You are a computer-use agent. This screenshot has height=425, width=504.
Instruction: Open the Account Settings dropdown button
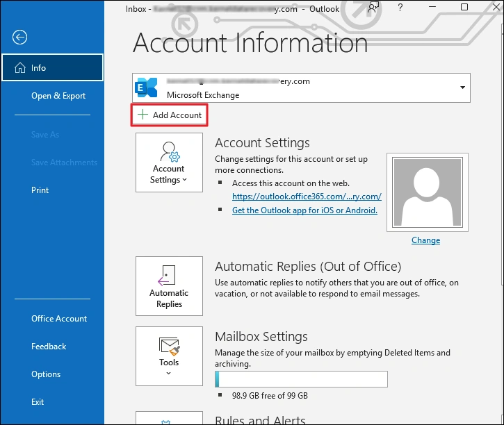coord(169,162)
